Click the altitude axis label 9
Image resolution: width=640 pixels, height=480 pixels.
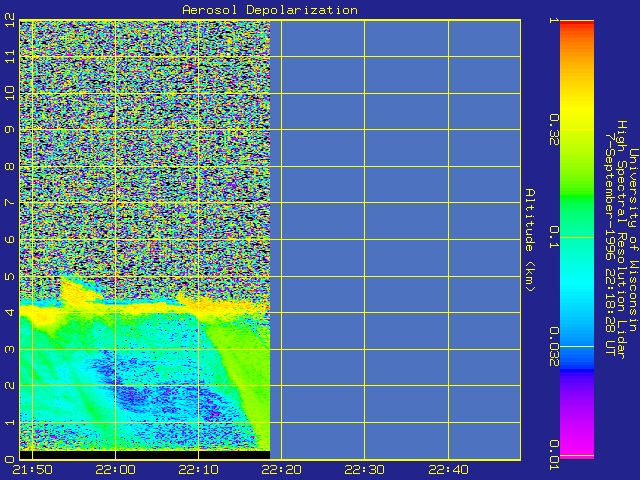(10, 129)
